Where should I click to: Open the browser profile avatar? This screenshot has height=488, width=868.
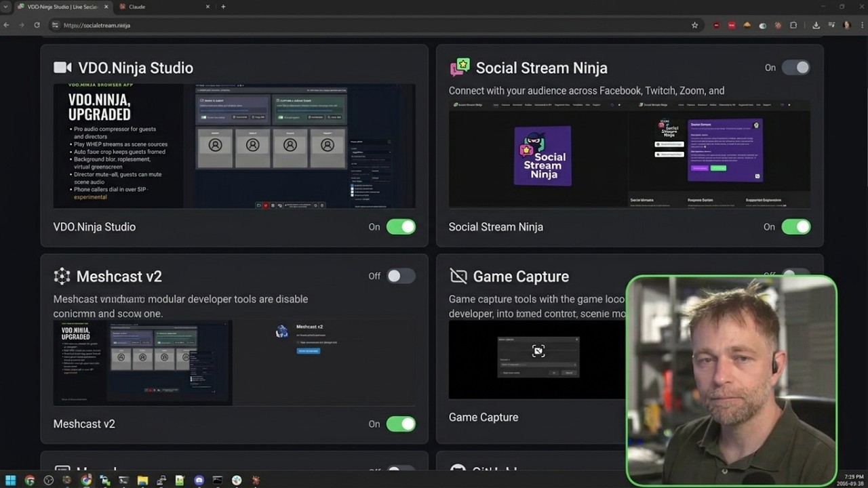tap(846, 25)
